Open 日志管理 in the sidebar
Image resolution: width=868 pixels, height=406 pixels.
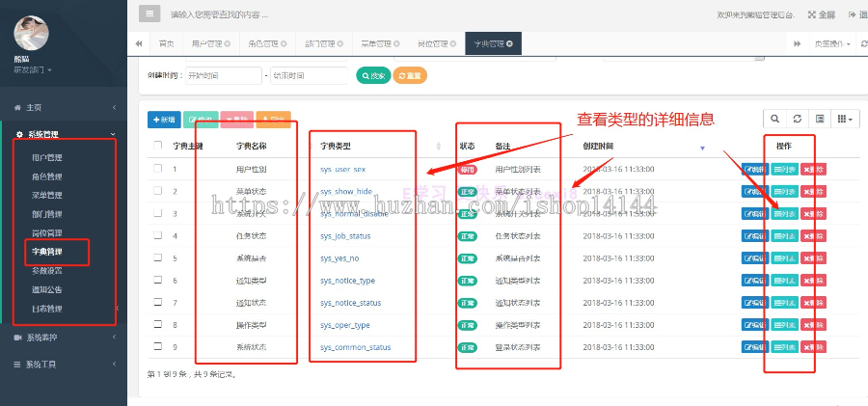coord(47,309)
